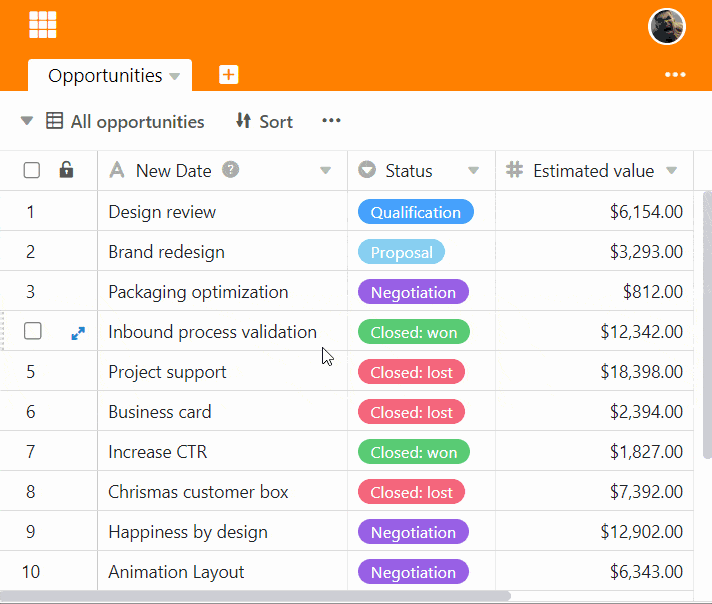Select the Opportunities table tab

pyautogui.click(x=104, y=76)
